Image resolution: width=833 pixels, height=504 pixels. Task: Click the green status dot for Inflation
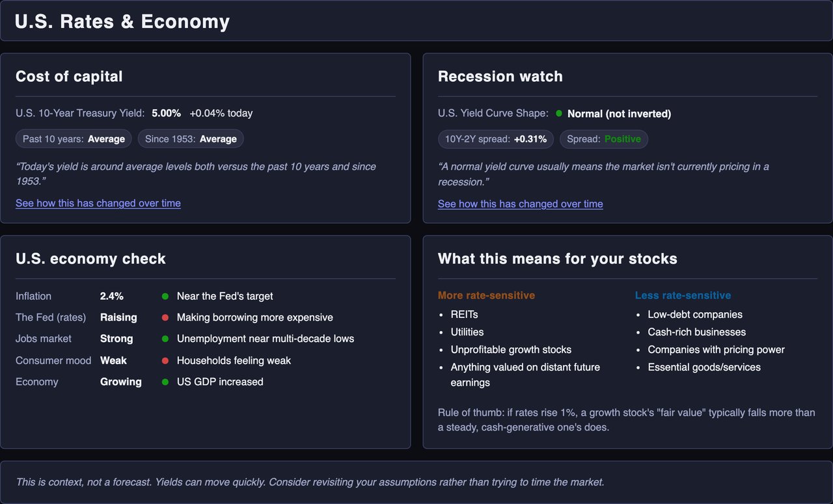pos(165,297)
